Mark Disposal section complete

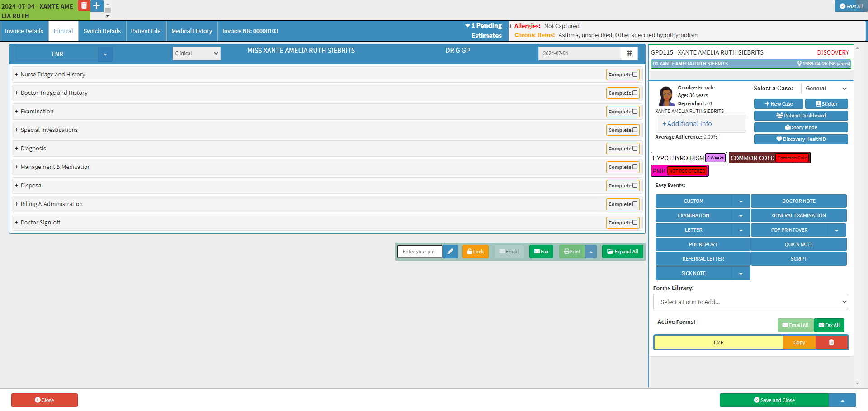click(x=623, y=186)
